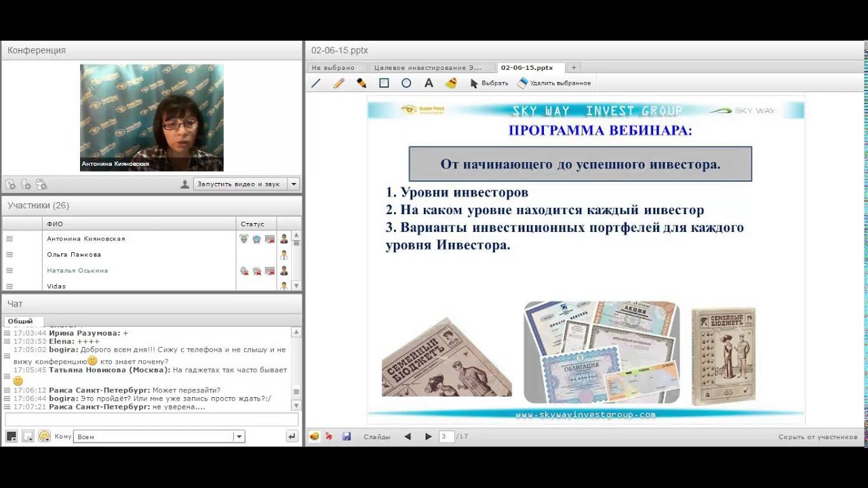Select the Line drawing tool
The width and height of the screenshot is (868, 488).
click(316, 83)
